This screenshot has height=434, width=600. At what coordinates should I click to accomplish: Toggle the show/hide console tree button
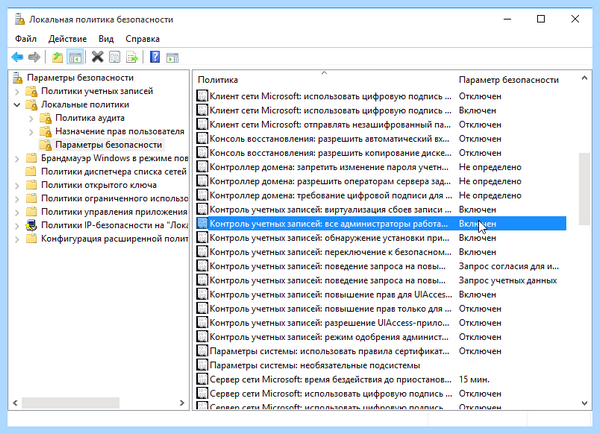pos(75,57)
